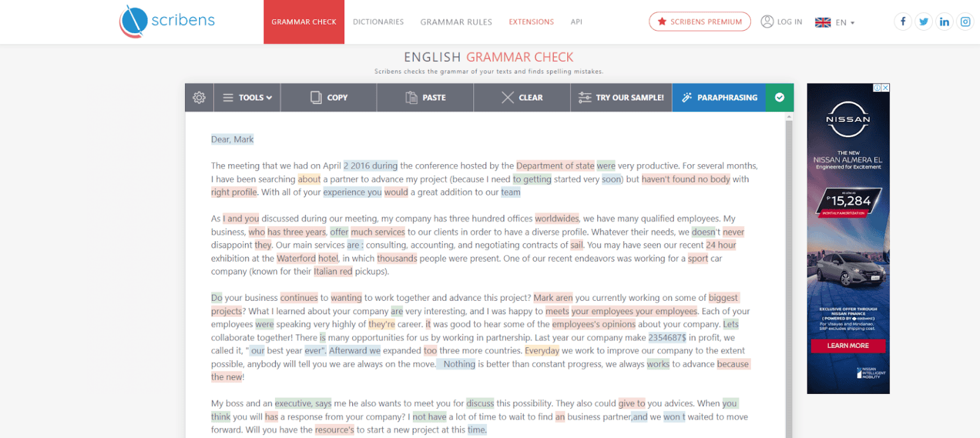Expand the Tools dropdown menu
The height and width of the screenshot is (438, 980).
tap(247, 98)
